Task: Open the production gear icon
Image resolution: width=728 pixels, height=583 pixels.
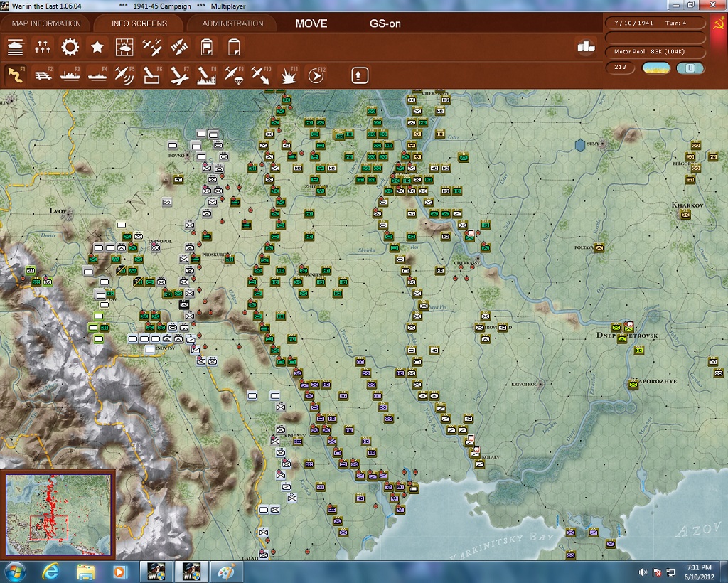Action: pyautogui.click(x=70, y=47)
